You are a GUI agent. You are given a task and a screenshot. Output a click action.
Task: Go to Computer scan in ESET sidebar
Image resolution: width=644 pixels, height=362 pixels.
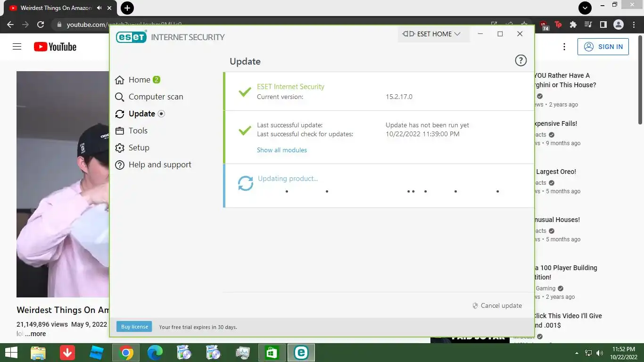[x=149, y=97]
